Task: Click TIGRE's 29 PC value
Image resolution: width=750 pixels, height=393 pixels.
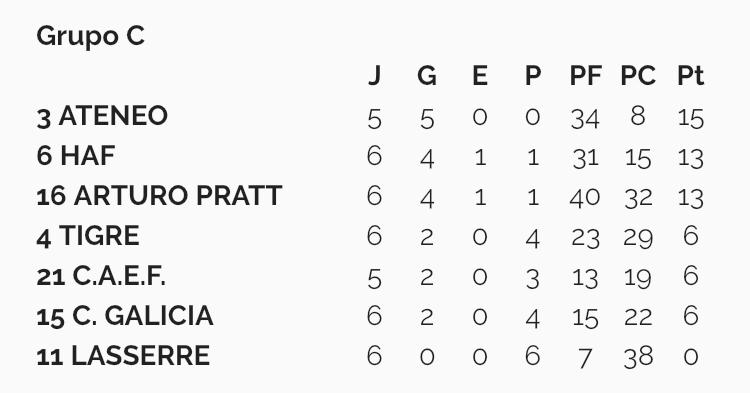Action: pos(638,238)
